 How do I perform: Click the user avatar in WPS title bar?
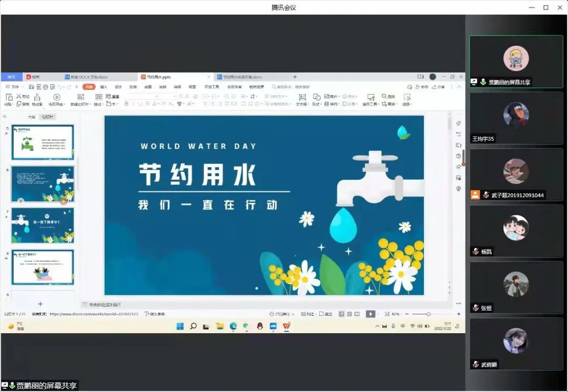(432, 77)
